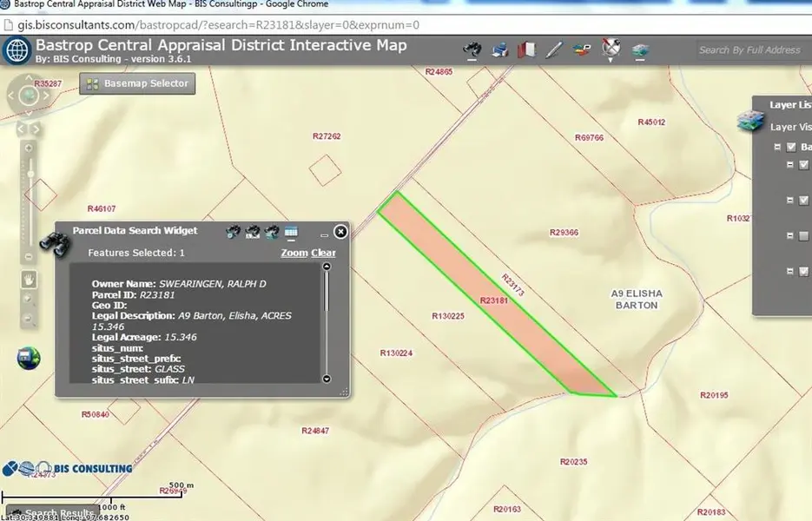Click the parcel label R130225 on map
The width and height of the screenshot is (812, 521).
coord(448,316)
